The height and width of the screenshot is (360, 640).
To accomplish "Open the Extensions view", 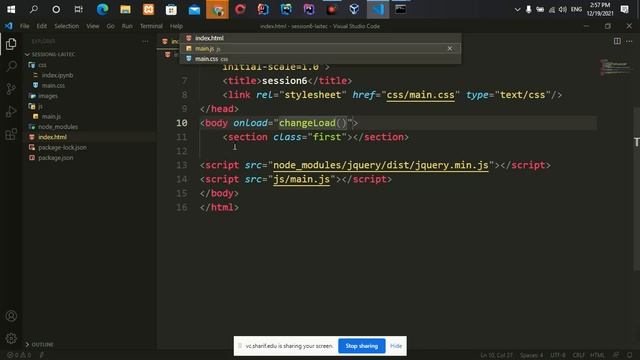I will (x=11, y=134).
